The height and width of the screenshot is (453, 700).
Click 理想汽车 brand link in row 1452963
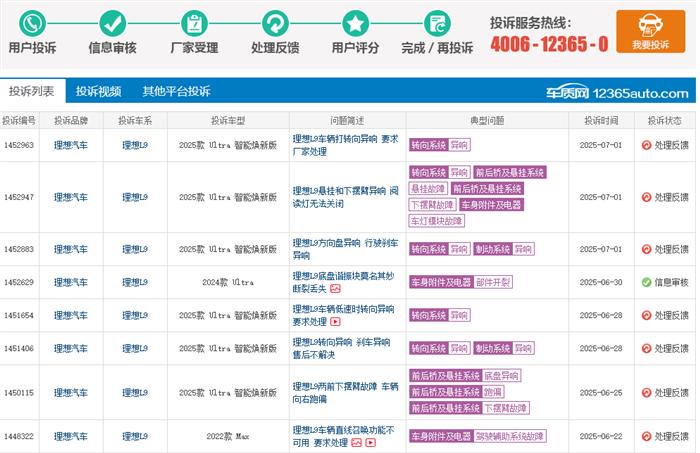click(x=71, y=145)
